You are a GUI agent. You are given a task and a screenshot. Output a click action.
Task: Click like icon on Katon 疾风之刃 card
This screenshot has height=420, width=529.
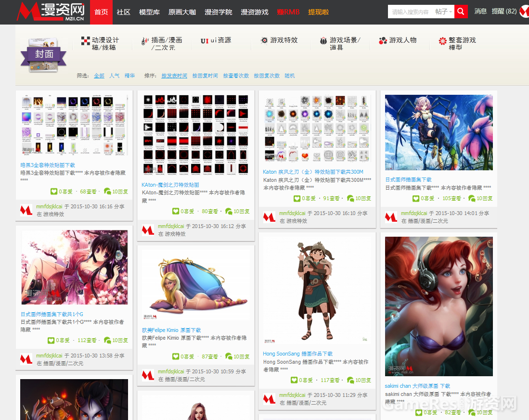tap(297, 199)
